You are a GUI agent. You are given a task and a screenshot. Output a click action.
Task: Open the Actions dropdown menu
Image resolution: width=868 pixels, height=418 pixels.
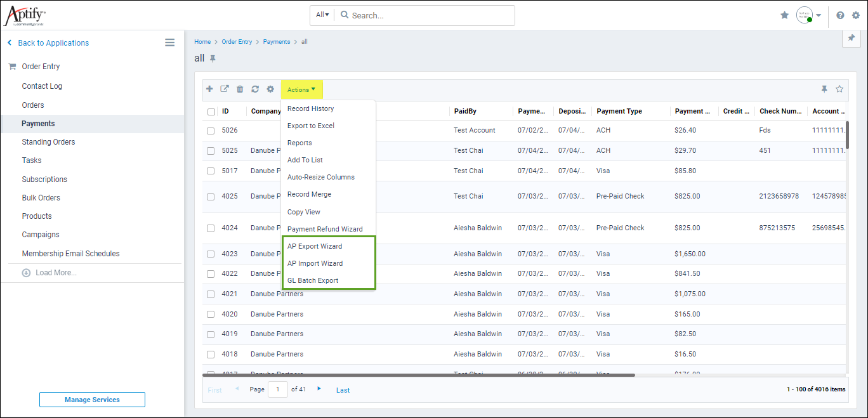[301, 89]
